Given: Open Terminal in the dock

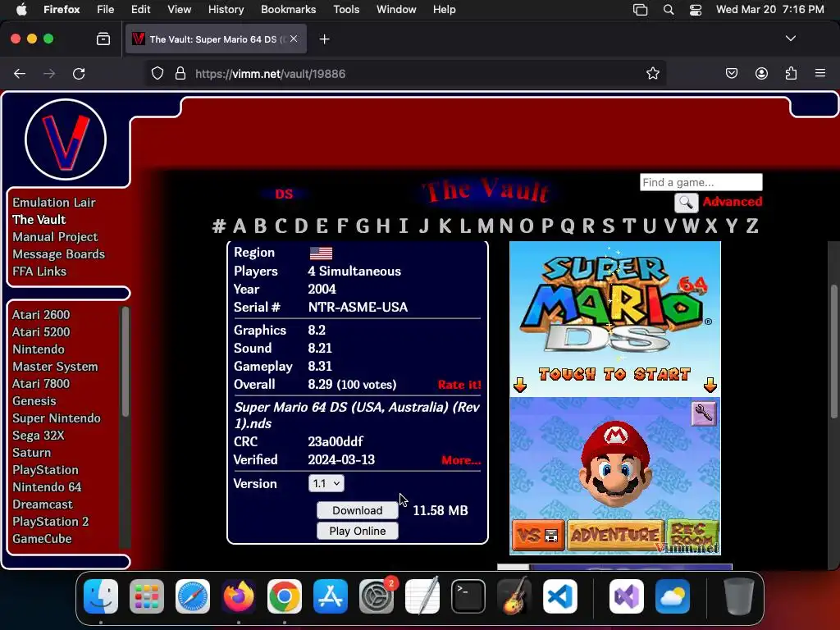Looking at the screenshot, I should 468,596.
